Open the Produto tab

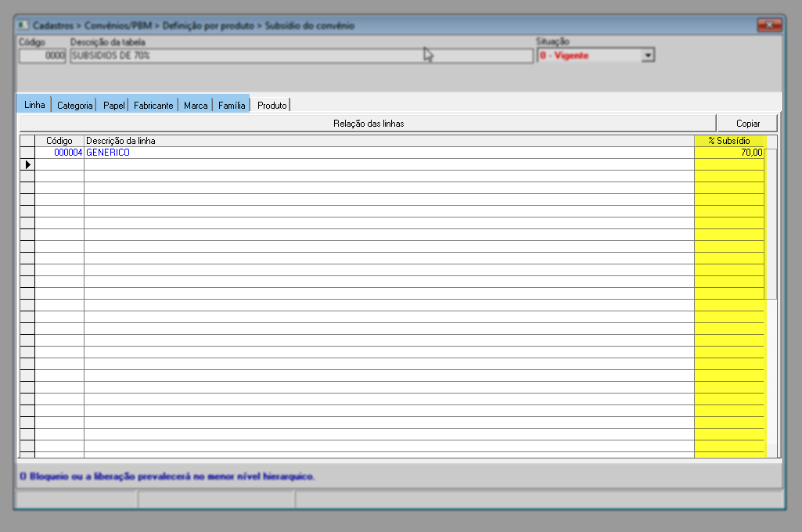[272, 106]
